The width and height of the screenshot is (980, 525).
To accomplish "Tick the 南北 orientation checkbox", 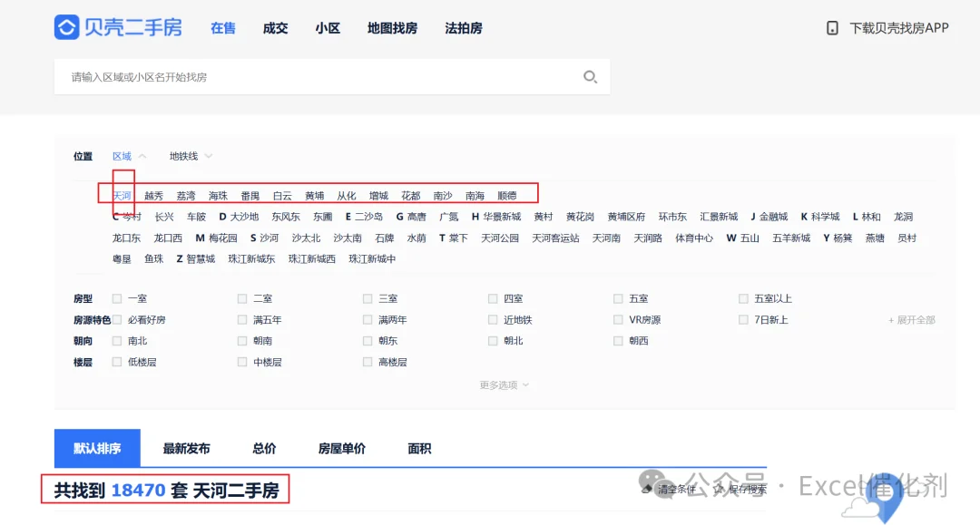I will [117, 341].
